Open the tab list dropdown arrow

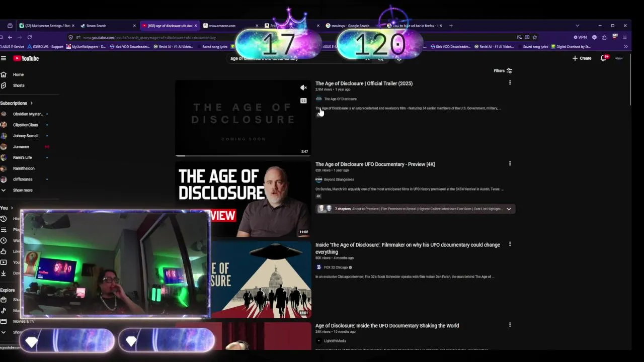coord(577,26)
